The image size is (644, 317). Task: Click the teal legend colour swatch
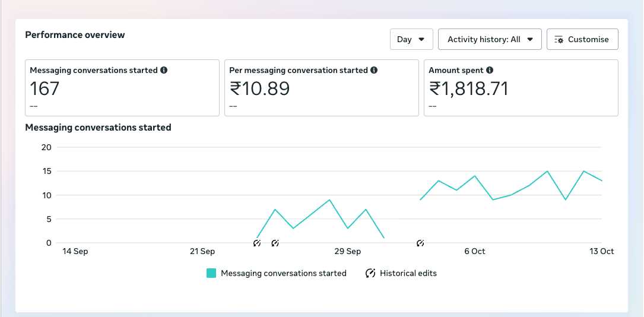[x=211, y=273]
